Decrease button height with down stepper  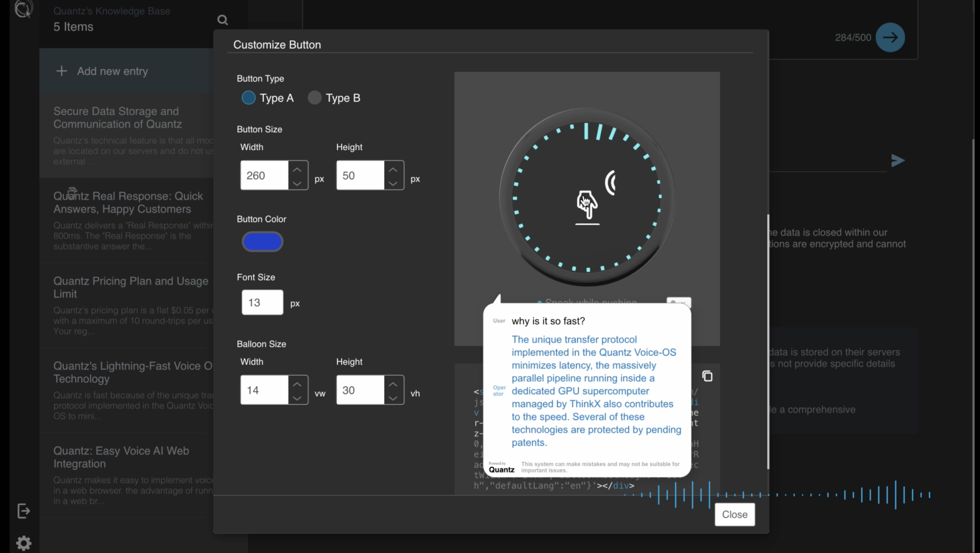[393, 183]
